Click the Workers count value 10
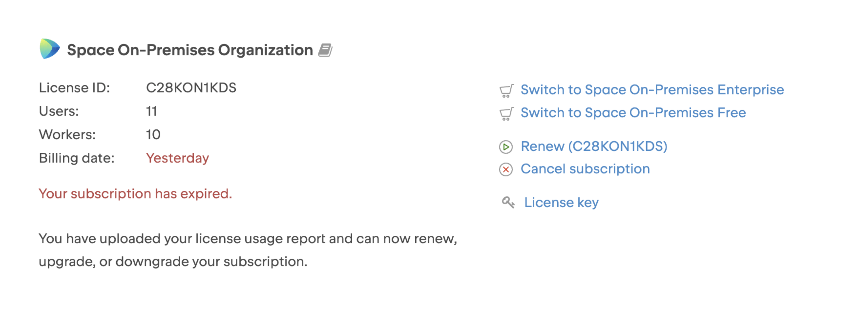The image size is (868, 312). click(x=153, y=134)
